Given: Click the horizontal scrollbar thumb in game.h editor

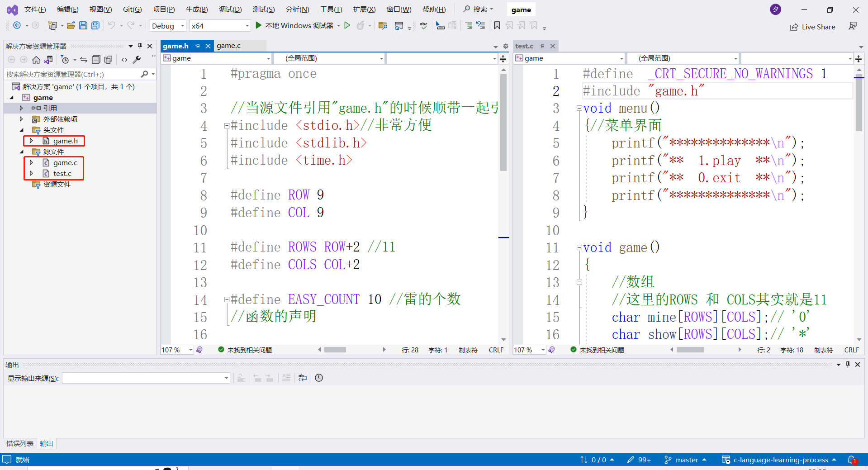Looking at the screenshot, I should (x=335, y=350).
